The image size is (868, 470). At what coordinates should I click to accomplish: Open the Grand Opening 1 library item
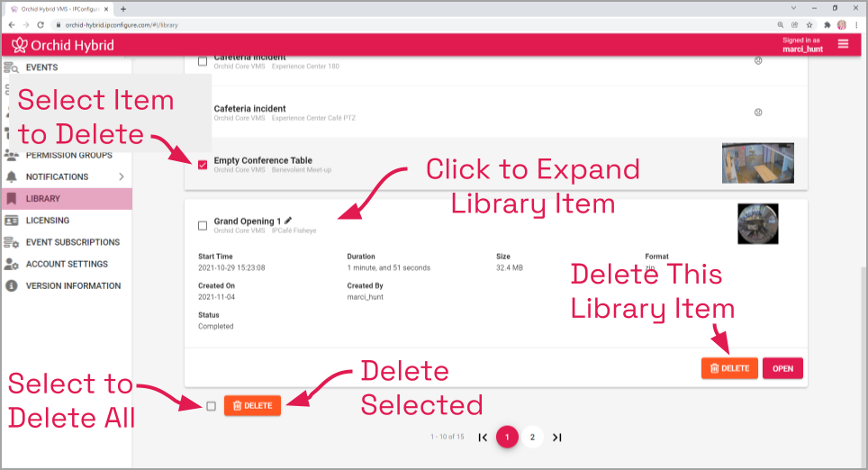pos(782,368)
